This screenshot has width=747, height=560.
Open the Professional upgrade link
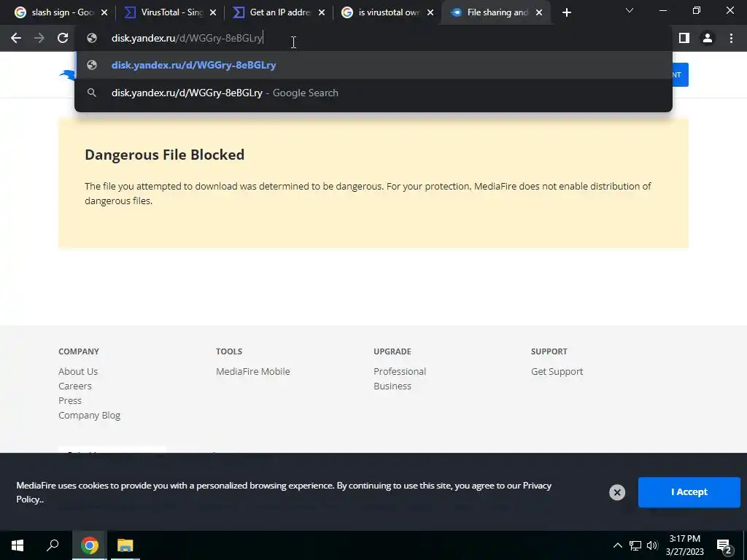pyautogui.click(x=400, y=371)
